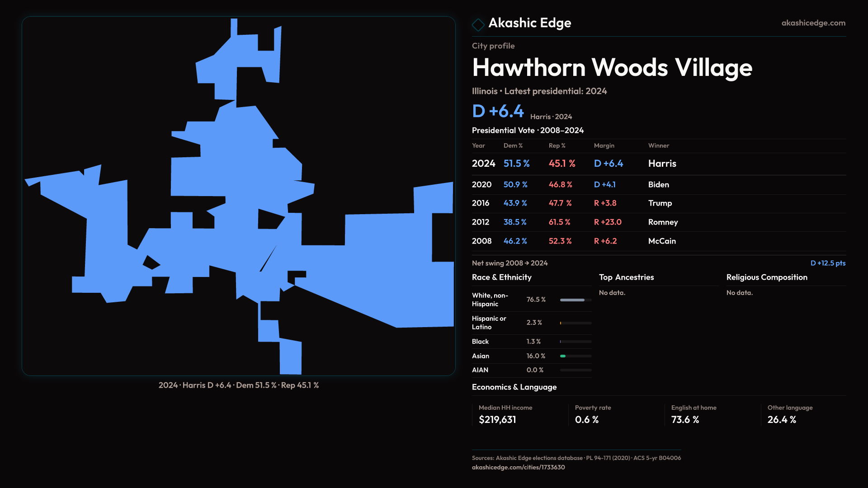The height and width of the screenshot is (488, 868).
Task: Select the 2012 Romney result row
Action: click(x=658, y=222)
